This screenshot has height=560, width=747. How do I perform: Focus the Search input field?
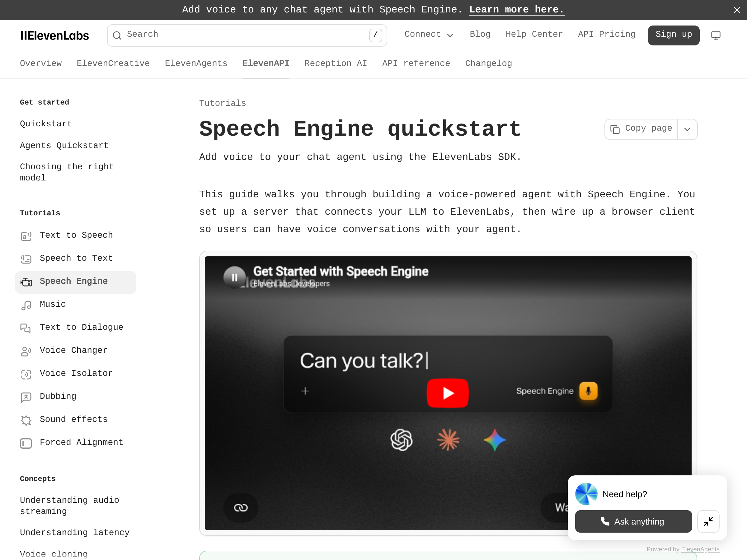pos(247,35)
